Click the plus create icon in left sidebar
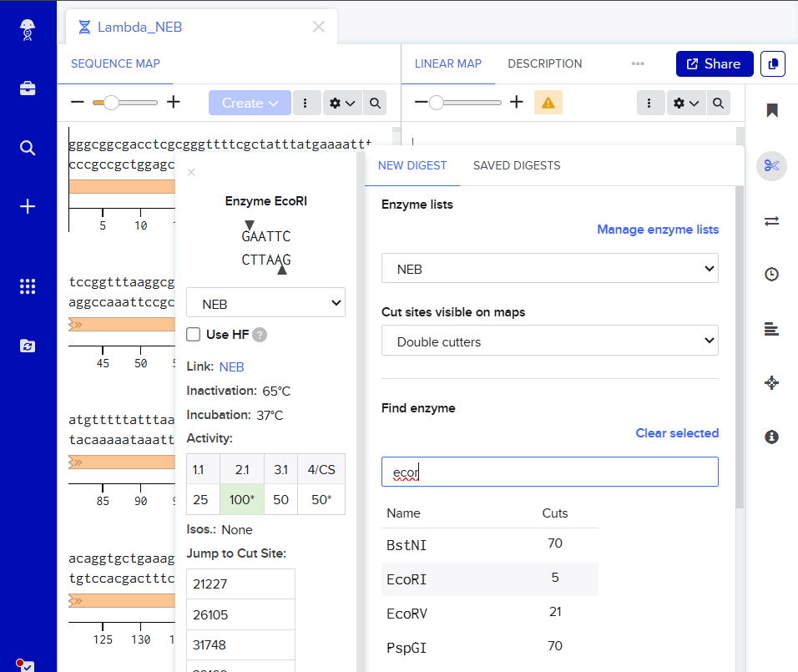798x672 pixels. pos(28,206)
